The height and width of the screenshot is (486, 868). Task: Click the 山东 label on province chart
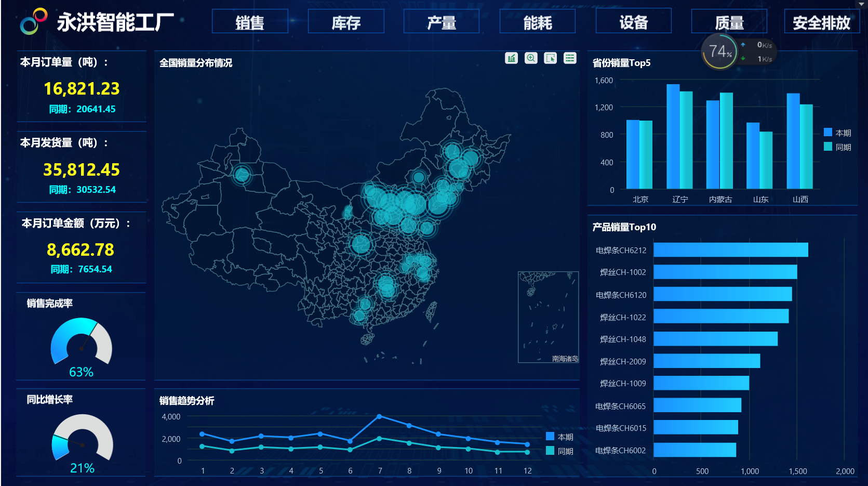point(760,200)
